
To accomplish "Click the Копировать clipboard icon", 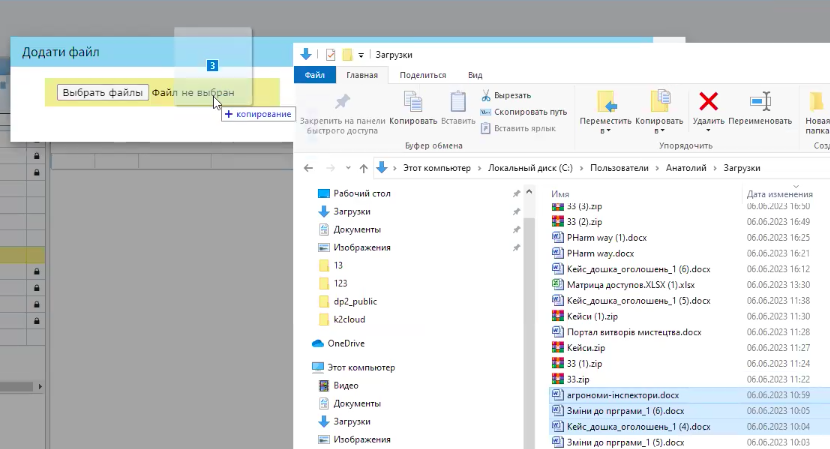I will 413,102.
